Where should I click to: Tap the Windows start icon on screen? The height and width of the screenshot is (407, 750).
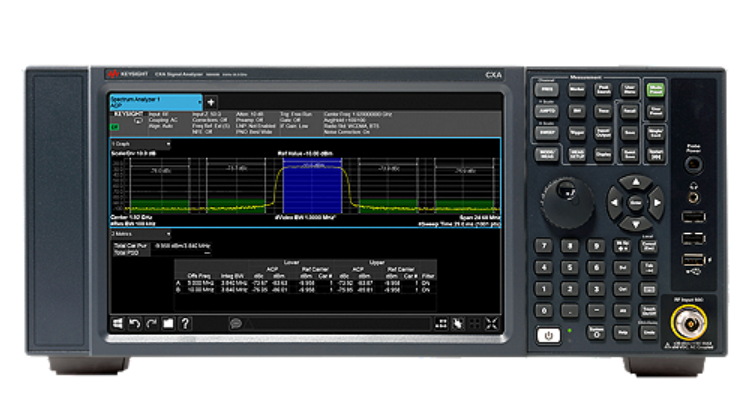click(118, 324)
